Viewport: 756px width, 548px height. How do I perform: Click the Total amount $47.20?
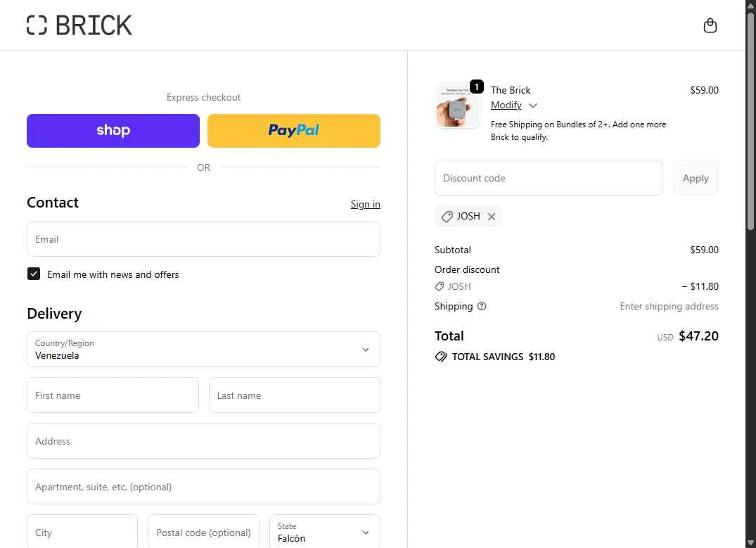pos(698,336)
